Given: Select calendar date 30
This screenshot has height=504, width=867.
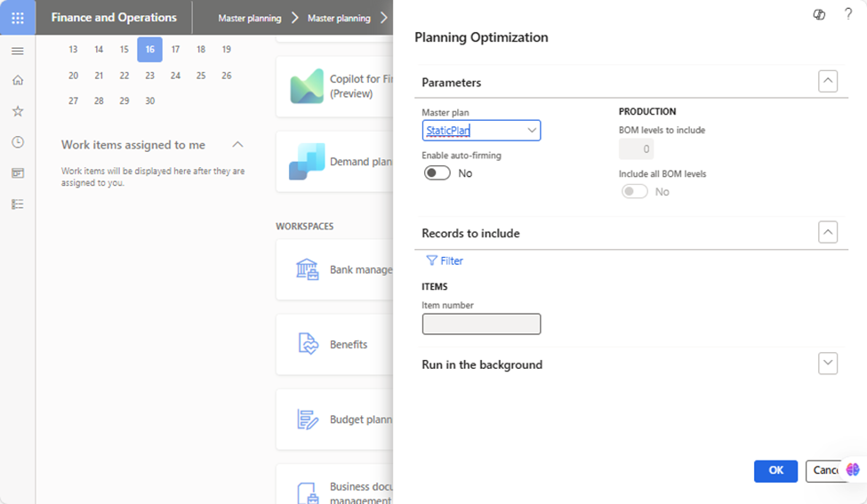Looking at the screenshot, I should pyautogui.click(x=150, y=100).
